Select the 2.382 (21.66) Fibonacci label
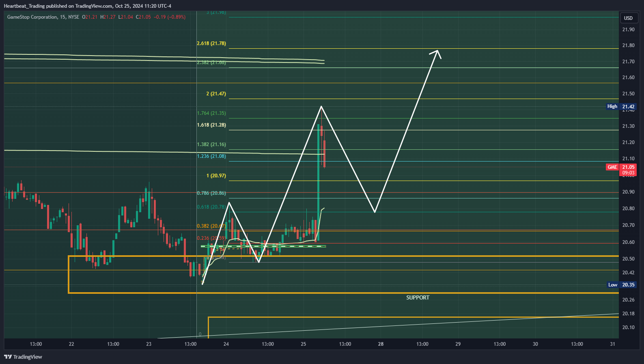The image size is (644, 364). [211, 62]
